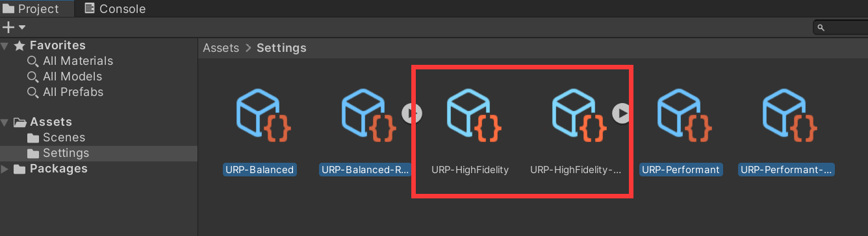
Task: Select the URP-Performant asset icon
Action: [x=680, y=116]
